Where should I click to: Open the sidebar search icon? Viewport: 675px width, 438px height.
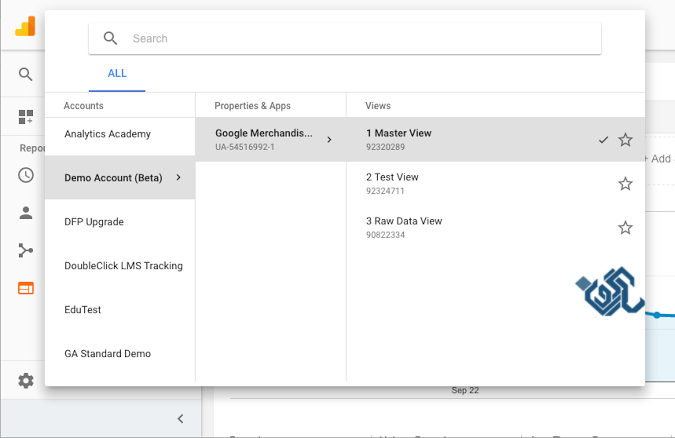25,75
